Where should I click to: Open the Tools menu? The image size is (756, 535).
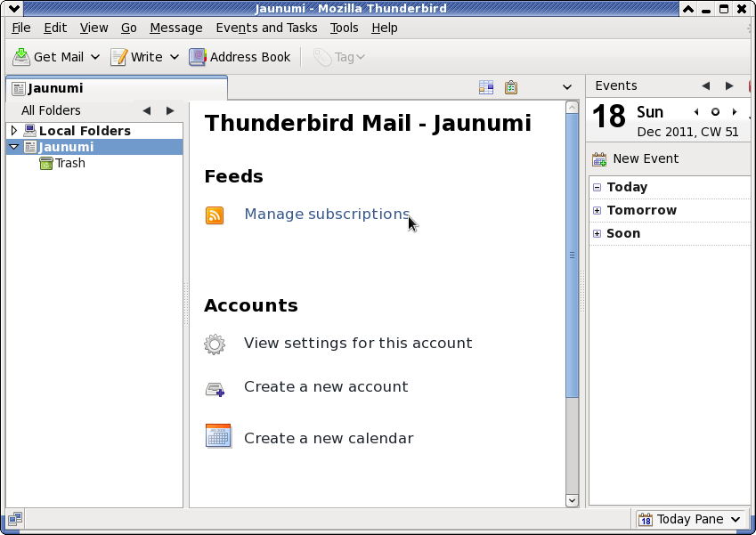pos(345,28)
